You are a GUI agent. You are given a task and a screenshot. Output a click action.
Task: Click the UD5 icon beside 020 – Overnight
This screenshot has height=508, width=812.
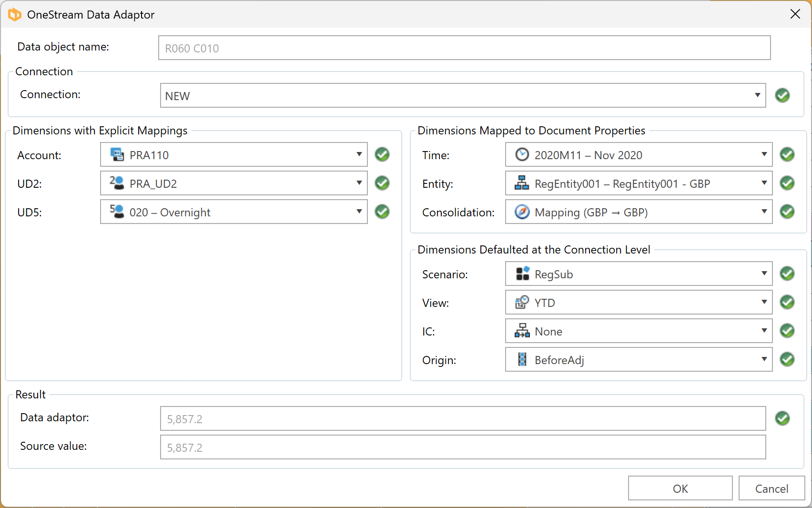(117, 212)
